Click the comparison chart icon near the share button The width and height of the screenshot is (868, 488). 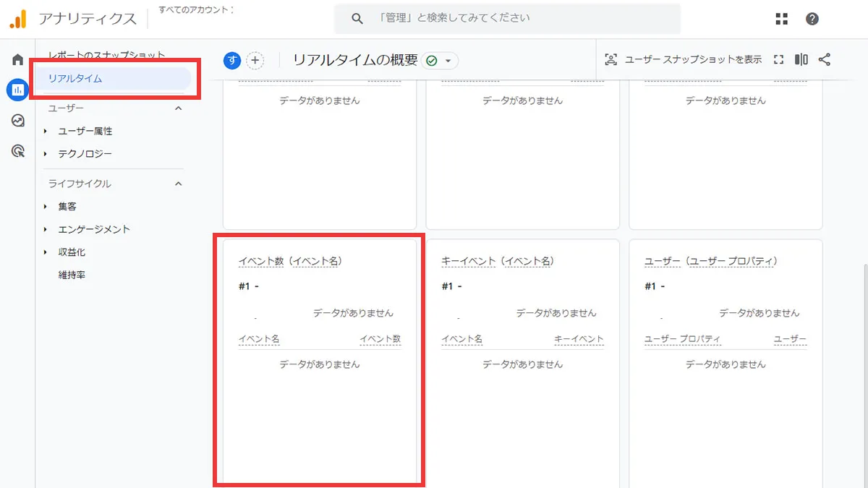click(801, 60)
